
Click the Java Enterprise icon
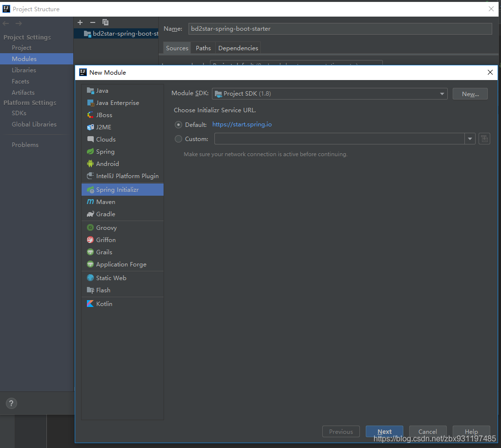[90, 103]
